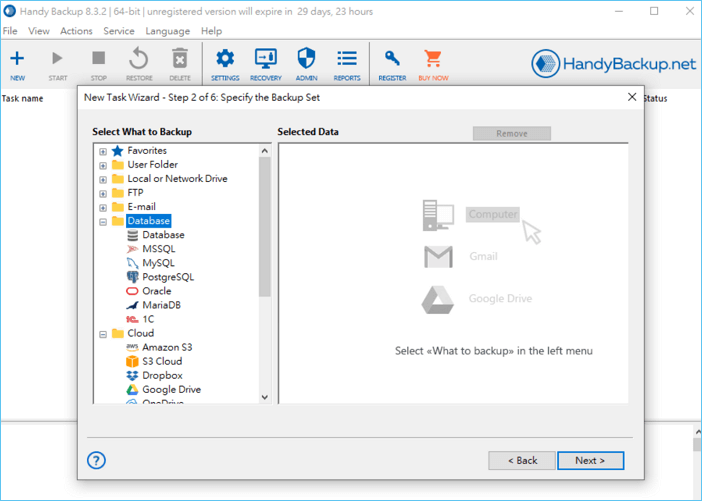
Task: Click the REGISTER key icon
Action: click(x=392, y=58)
